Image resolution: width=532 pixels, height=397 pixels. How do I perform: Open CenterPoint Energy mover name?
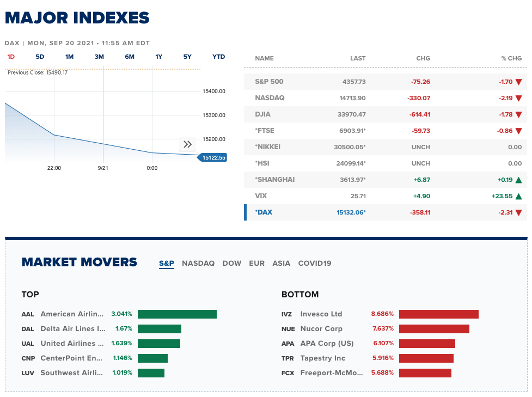71,358
